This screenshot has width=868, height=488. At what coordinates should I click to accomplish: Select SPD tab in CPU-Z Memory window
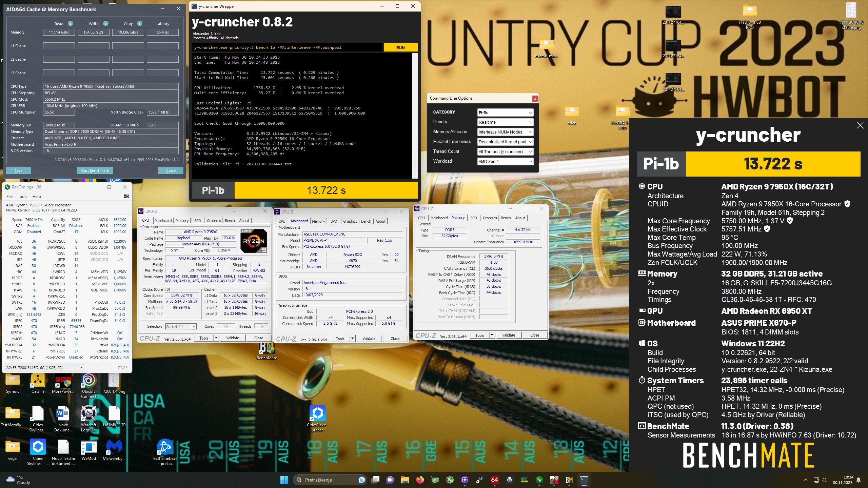(x=473, y=218)
